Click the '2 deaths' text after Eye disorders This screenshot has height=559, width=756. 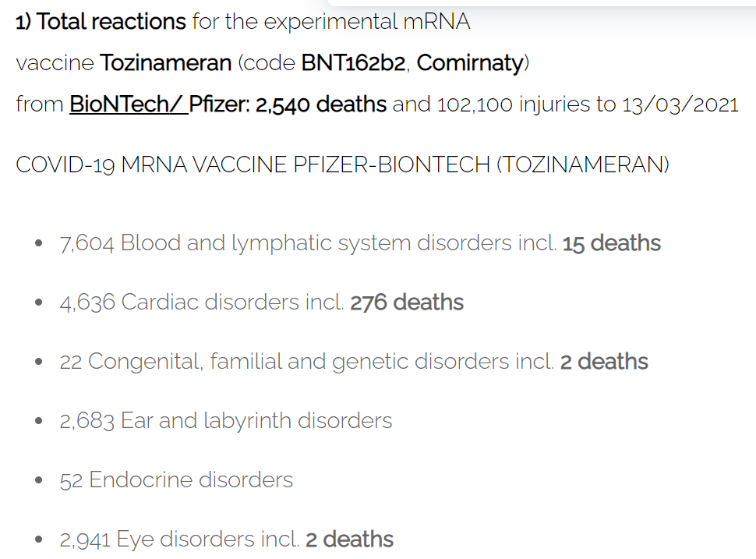pyautogui.click(x=350, y=540)
